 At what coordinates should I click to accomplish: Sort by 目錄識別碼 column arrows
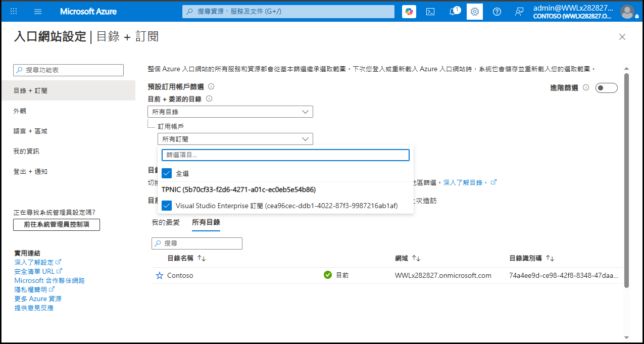click(x=550, y=258)
